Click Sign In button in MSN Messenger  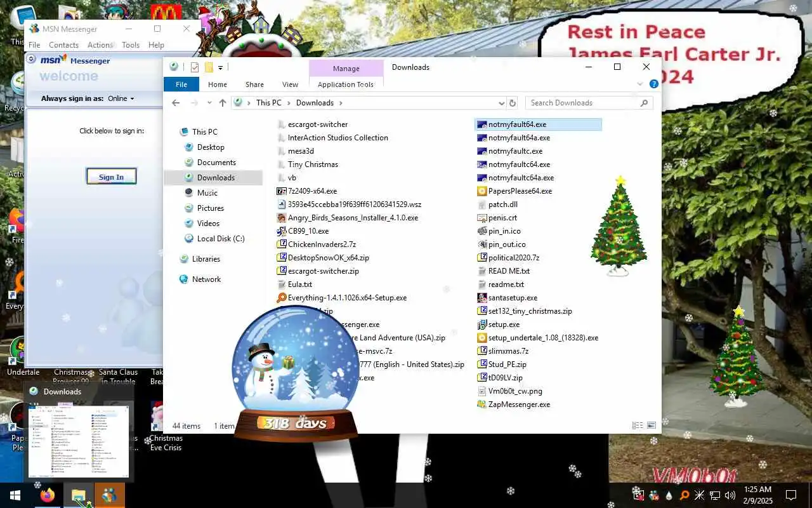[111, 177]
